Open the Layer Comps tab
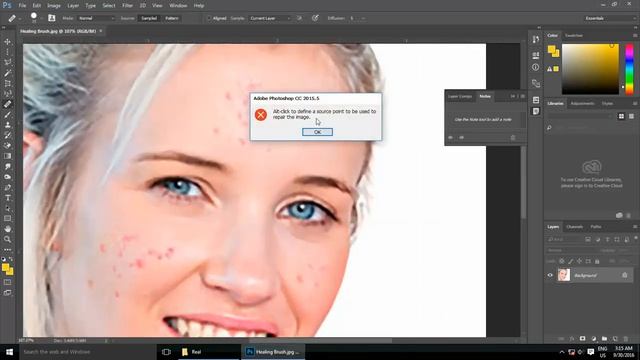 [460, 96]
